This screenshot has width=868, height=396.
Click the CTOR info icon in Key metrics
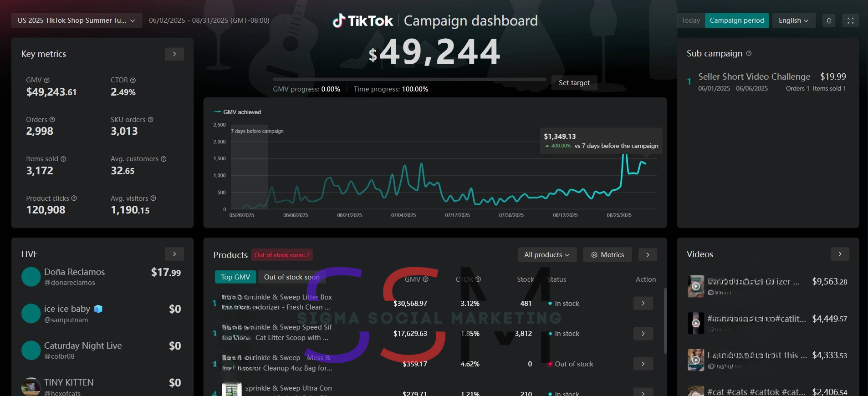[133, 80]
